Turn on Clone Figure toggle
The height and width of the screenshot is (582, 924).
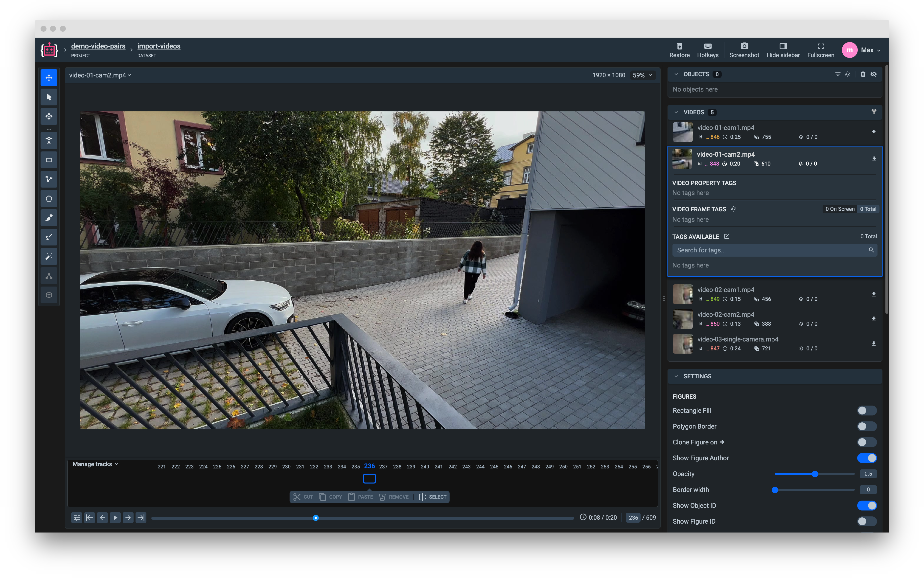point(866,442)
